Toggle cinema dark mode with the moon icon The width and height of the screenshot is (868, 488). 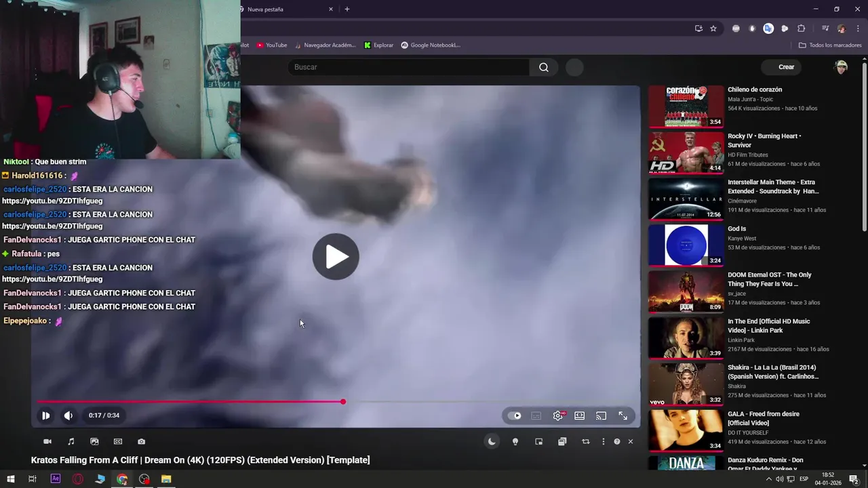492,441
